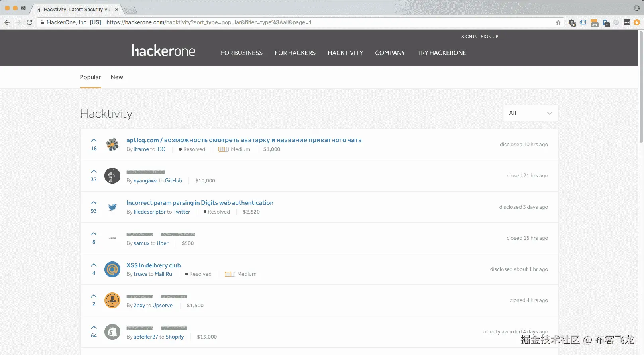This screenshot has width=644, height=355.
Task: Open the GitHub program link
Action: tap(173, 181)
